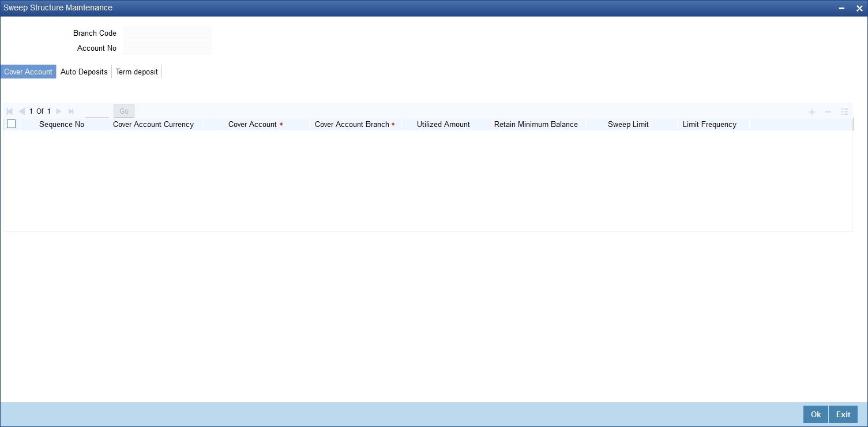Minimize the Sweep Structure Maintenance window
This screenshot has width=868, height=427.
pos(842,8)
